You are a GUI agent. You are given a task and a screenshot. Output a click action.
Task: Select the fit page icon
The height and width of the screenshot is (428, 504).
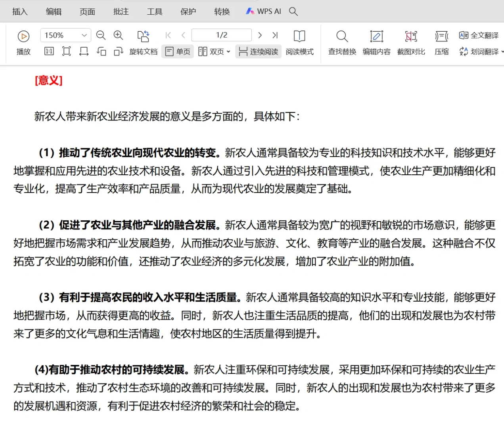click(67, 52)
